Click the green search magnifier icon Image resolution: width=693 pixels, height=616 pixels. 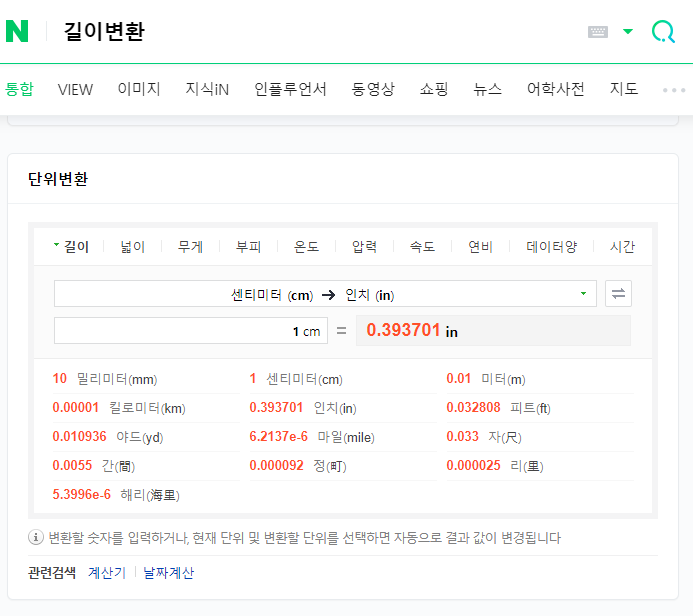tap(663, 32)
